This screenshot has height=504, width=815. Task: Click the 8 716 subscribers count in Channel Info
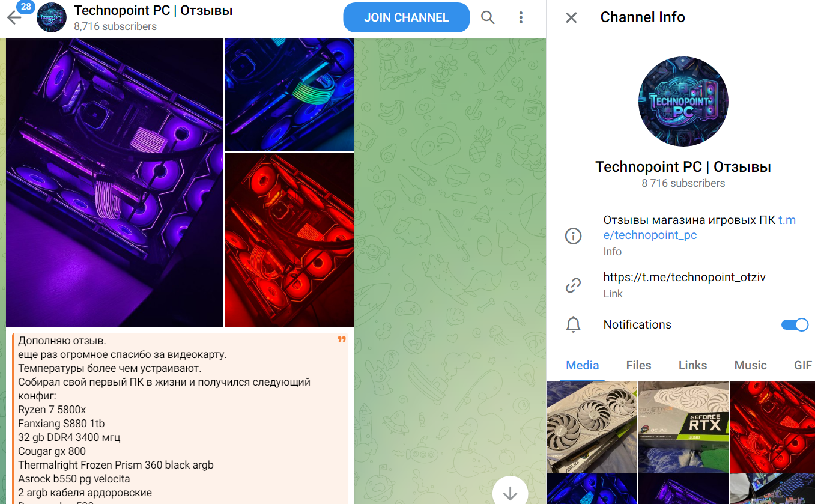pos(683,183)
